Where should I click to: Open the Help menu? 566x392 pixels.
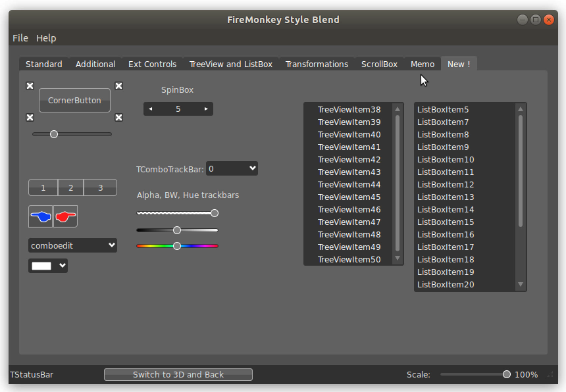tap(46, 38)
